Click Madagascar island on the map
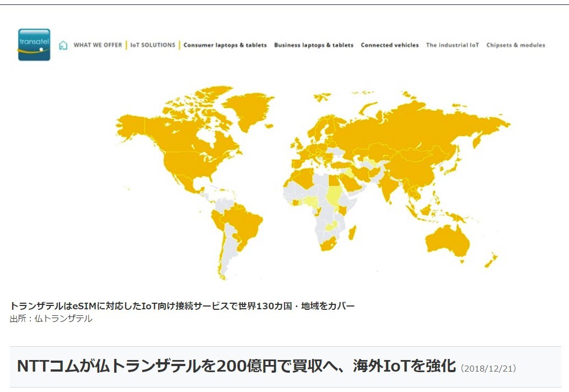Viewport: 569px width, 392px height. [352, 232]
